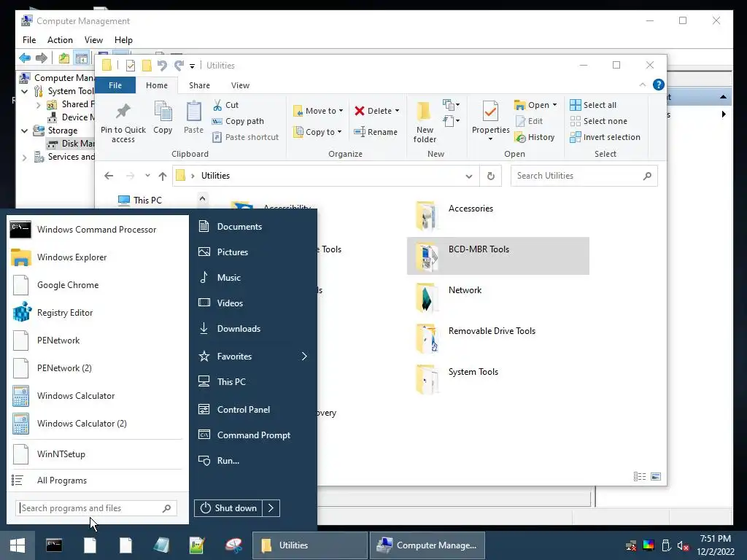Open Registry Editor from Start menu
Viewport: 747px width, 560px height.
pyautogui.click(x=97, y=313)
